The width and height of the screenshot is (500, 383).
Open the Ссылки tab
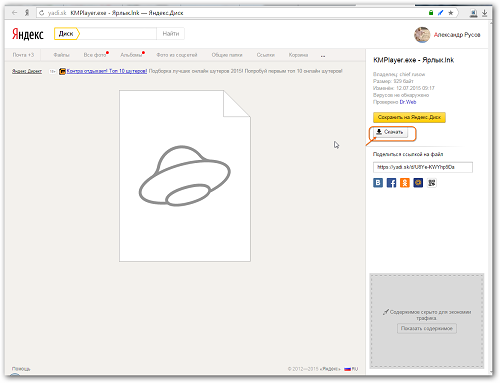(x=266, y=55)
